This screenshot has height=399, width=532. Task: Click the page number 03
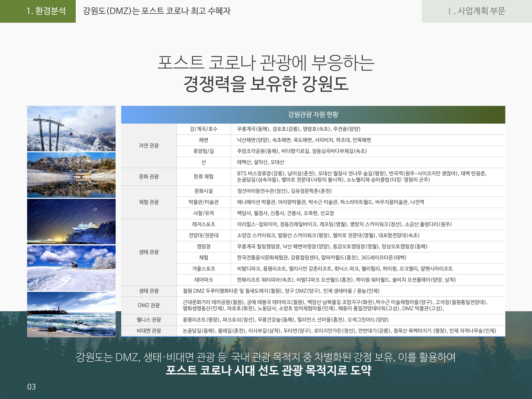pyautogui.click(x=32, y=387)
